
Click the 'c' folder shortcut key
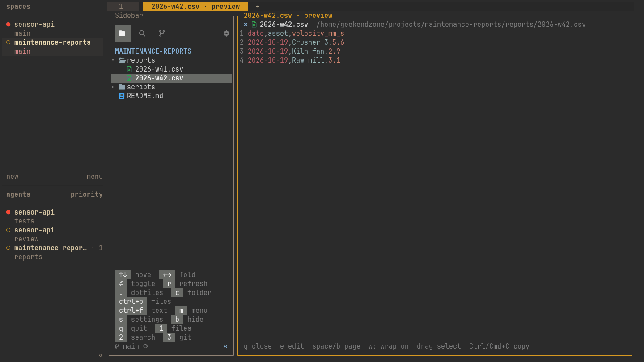click(x=177, y=293)
